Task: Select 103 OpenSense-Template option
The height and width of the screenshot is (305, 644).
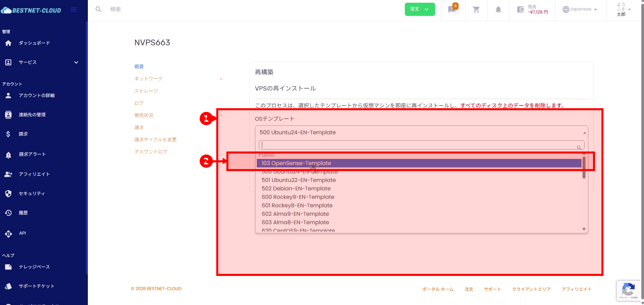Action: pos(296,163)
